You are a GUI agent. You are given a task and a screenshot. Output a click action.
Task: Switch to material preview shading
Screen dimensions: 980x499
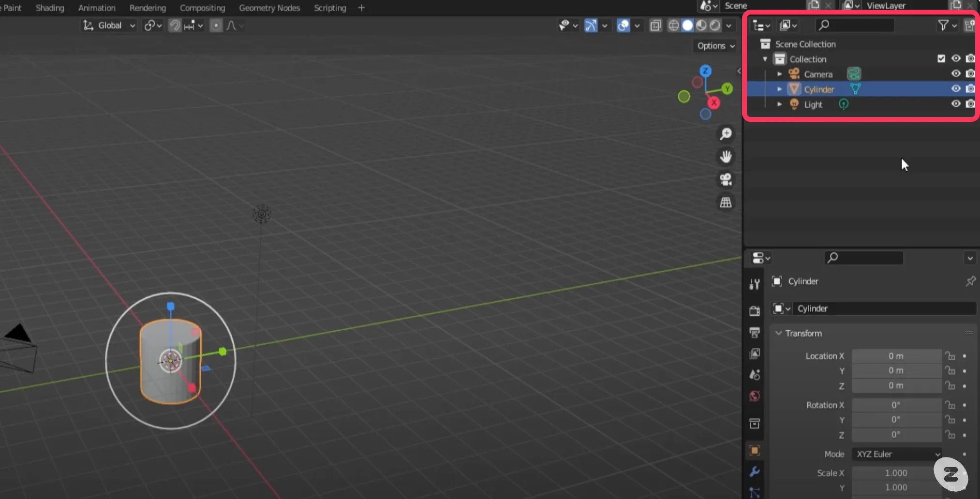701,25
